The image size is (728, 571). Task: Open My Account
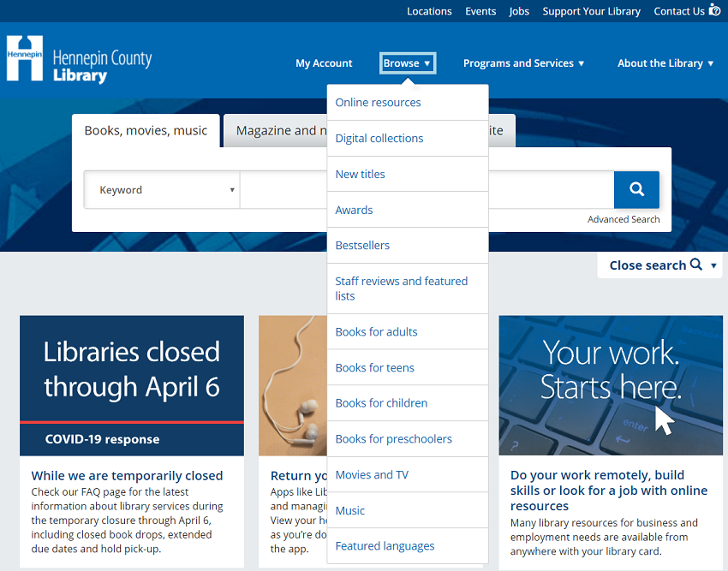[x=324, y=63]
